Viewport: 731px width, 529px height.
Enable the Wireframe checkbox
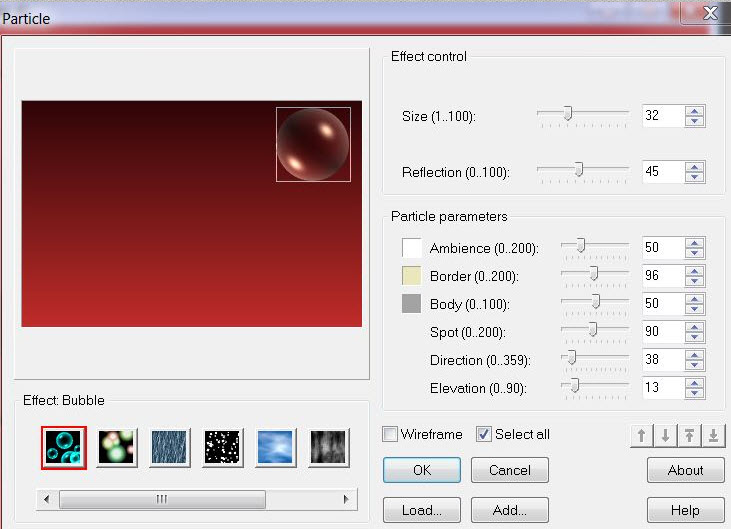point(390,434)
